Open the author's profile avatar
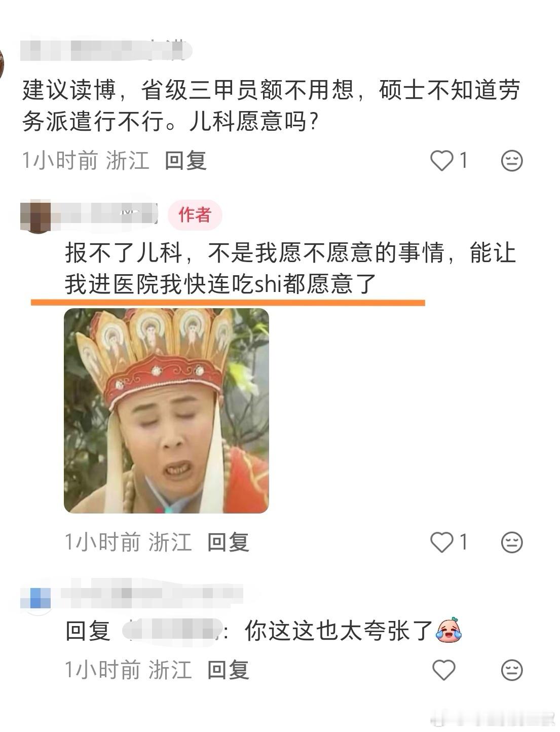This screenshot has height=732, width=560. tap(36, 216)
